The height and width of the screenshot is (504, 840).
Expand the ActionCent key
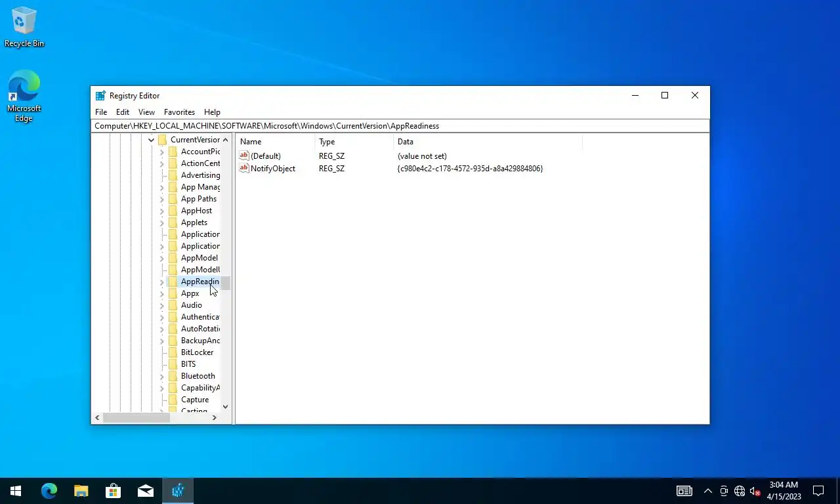(x=162, y=163)
